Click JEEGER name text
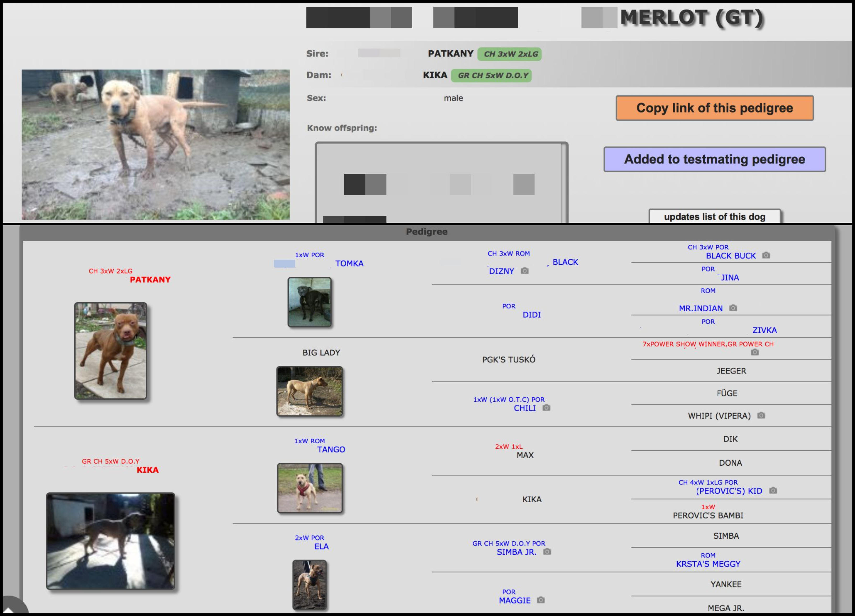Screen dimensions: 855x616 [731, 371]
